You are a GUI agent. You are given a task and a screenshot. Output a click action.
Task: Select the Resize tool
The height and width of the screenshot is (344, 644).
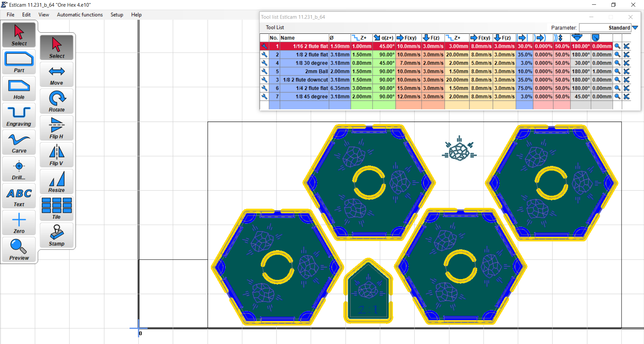[57, 182]
